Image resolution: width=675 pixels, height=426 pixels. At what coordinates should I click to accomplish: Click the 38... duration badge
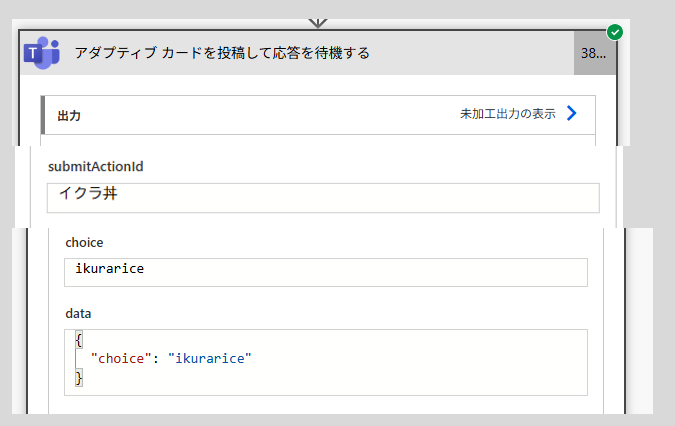(594, 53)
